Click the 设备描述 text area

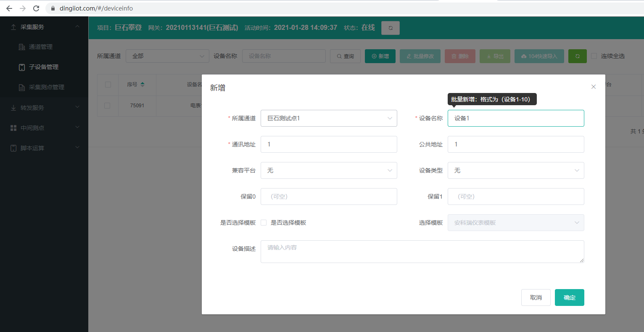coord(422,252)
